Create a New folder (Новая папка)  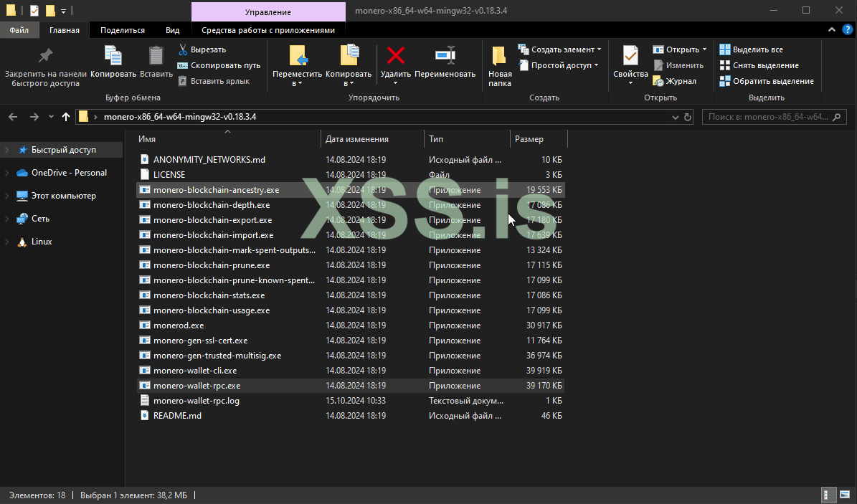[x=500, y=67]
